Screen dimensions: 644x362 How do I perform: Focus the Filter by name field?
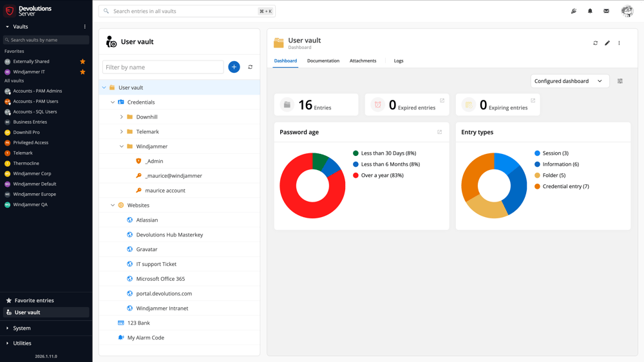pos(163,67)
